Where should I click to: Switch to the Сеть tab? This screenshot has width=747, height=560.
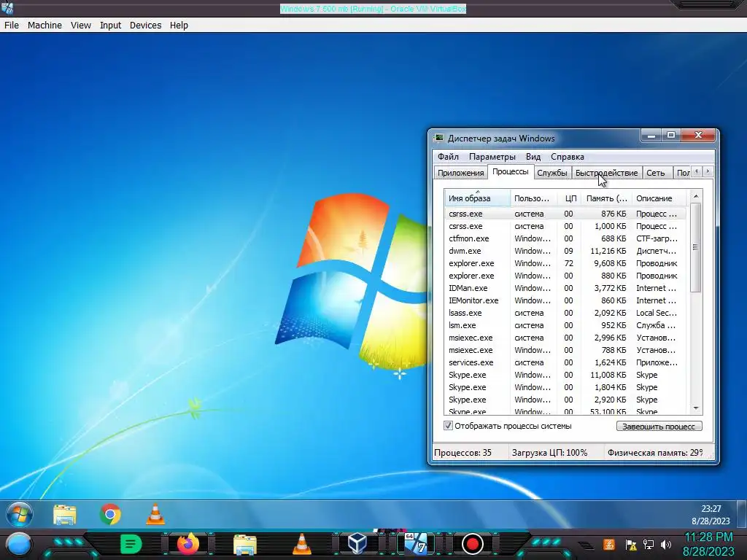656,173
